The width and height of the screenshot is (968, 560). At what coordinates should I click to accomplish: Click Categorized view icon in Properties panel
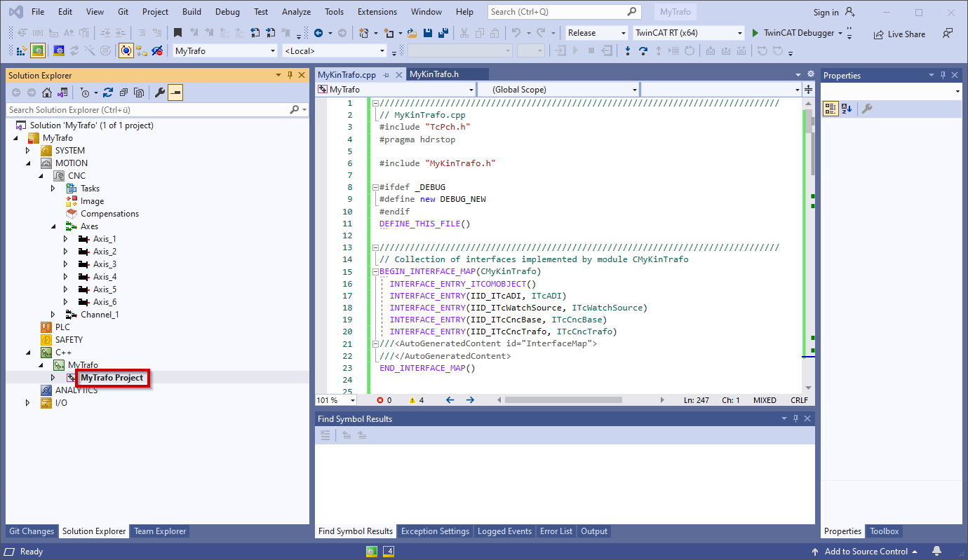(x=831, y=109)
